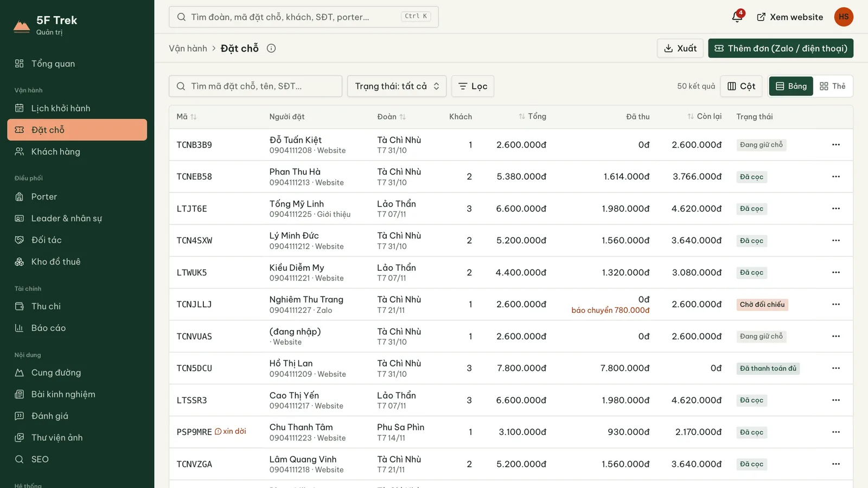
Task: Sort by Còn lại column header
Action: (x=704, y=117)
